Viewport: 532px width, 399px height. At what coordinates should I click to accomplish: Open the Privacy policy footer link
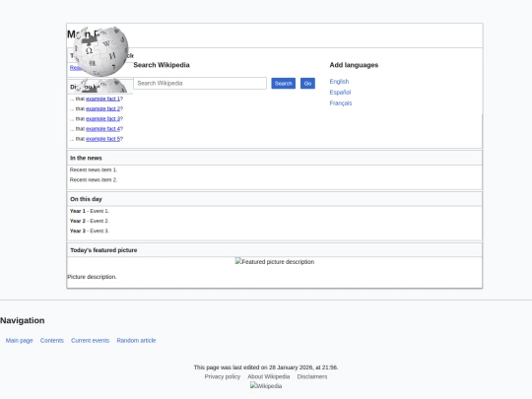click(x=223, y=376)
